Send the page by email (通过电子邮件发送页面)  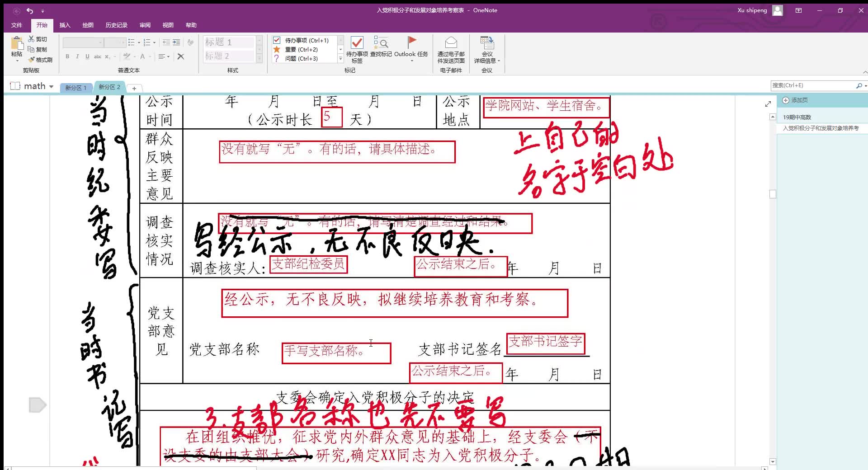point(451,50)
